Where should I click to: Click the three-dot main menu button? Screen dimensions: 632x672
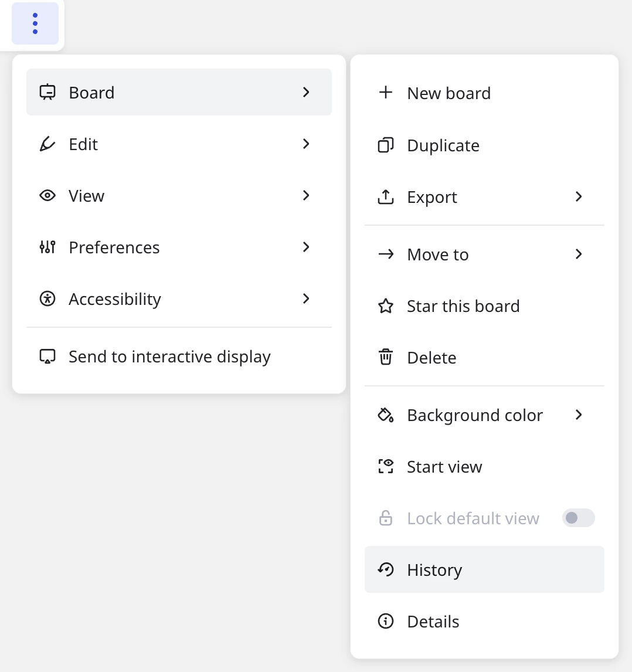pyautogui.click(x=35, y=23)
